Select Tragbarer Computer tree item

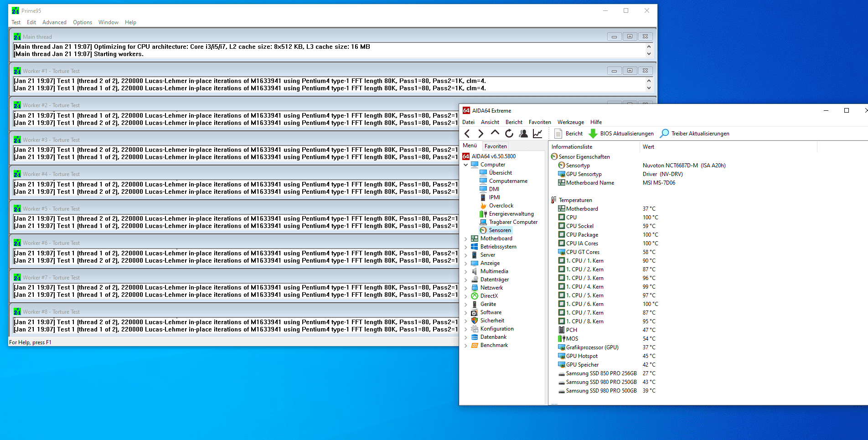[513, 222]
